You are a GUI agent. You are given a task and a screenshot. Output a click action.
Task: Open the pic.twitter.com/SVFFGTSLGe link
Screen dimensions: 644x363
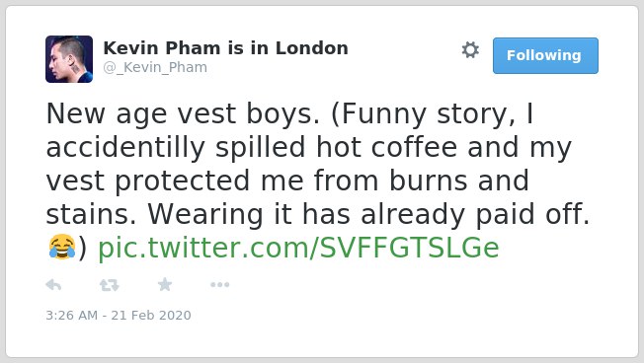pos(298,248)
